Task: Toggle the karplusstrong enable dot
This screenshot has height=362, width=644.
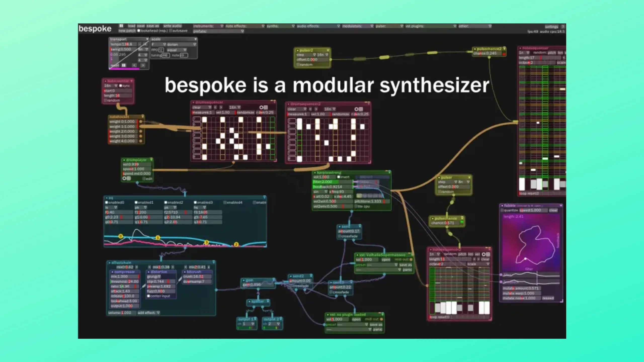Action: point(315,173)
